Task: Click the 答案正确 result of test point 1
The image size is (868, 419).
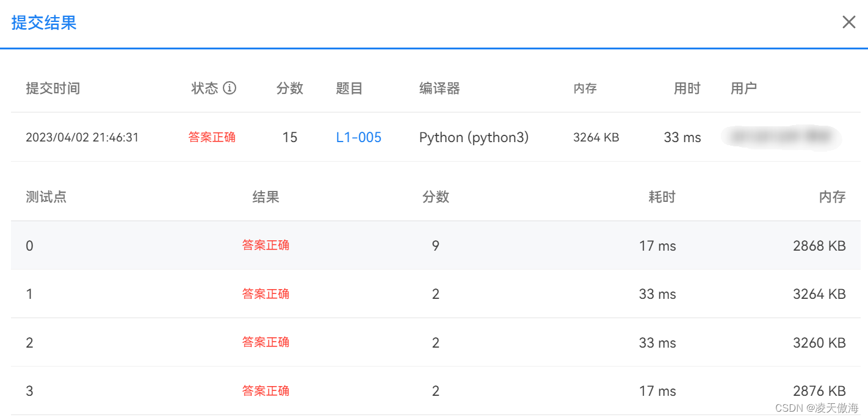Action: pos(266,293)
